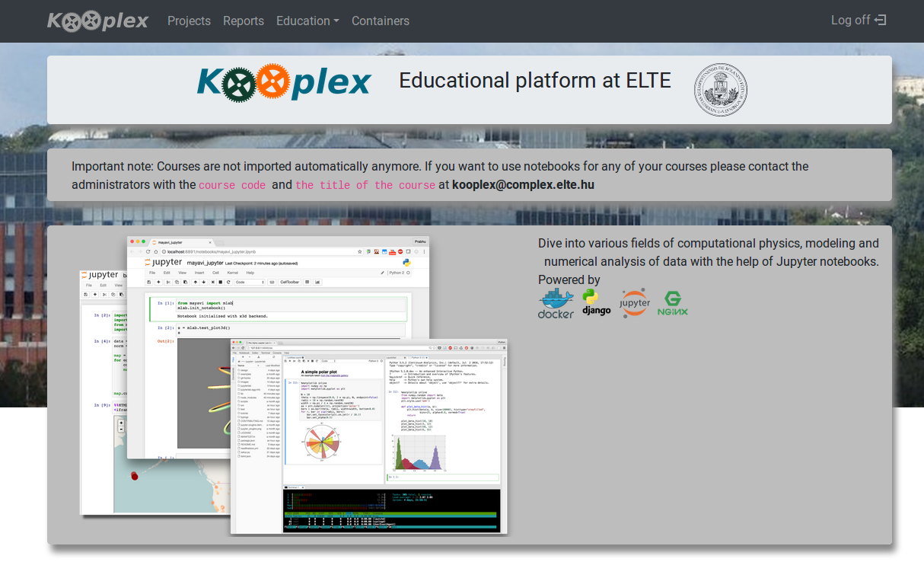Click 'the title of the course' text
924x562 pixels.
[x=365, y=185]
